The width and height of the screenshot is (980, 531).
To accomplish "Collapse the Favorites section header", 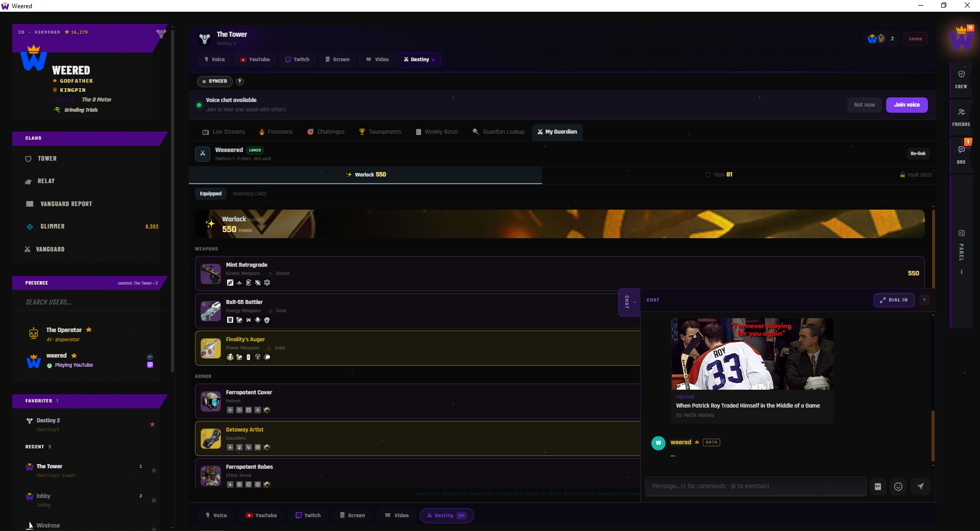I will click(x=90, y=401).
